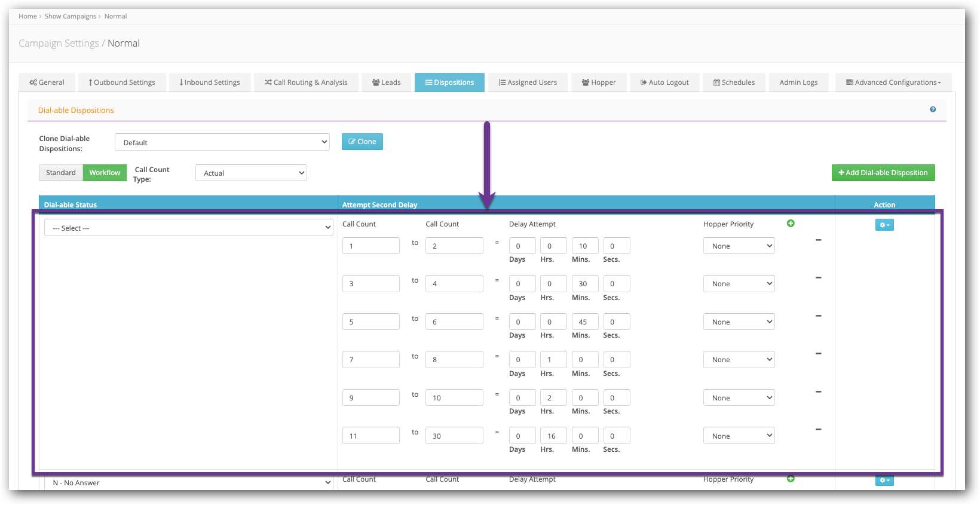Viewport: 980px width, 505px height.
Task: Remove the call count 1 to 2 row
Action: pyautogui.click(x=818, y=240)
